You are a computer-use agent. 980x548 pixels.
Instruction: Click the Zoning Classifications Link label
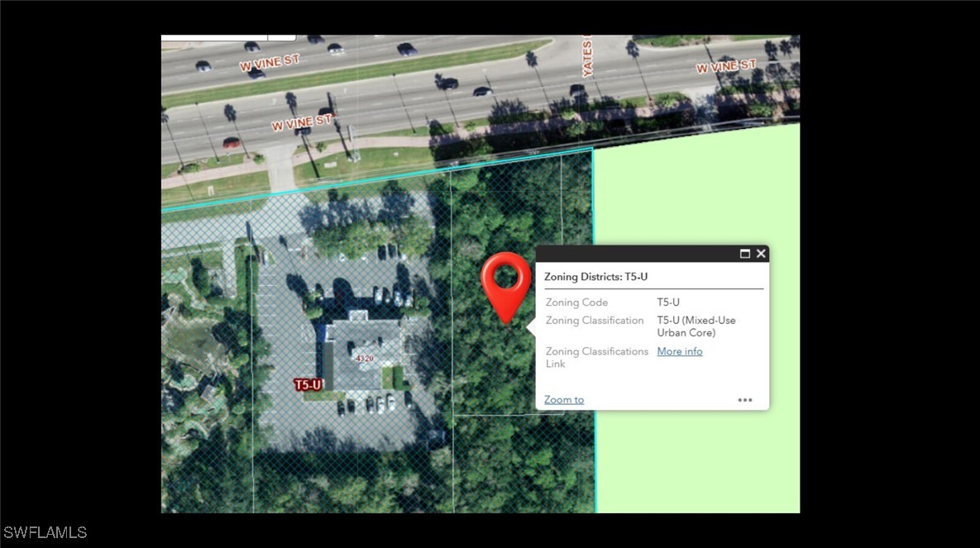click(597, 357)
